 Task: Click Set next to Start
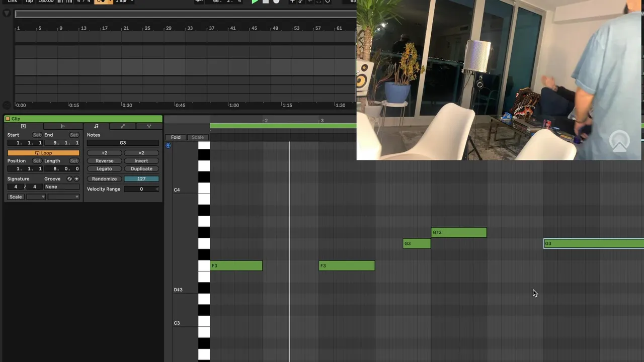coord(37,135)
